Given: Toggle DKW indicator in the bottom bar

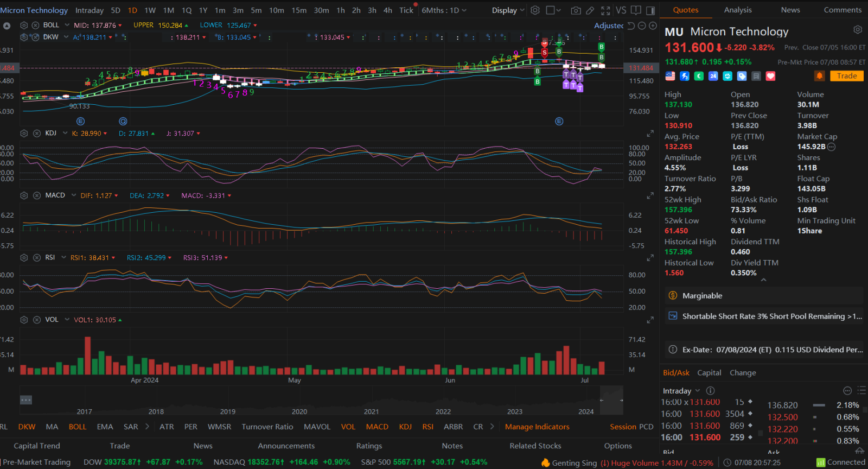Looking at the screenshot, I should click(x=27, y=427).
